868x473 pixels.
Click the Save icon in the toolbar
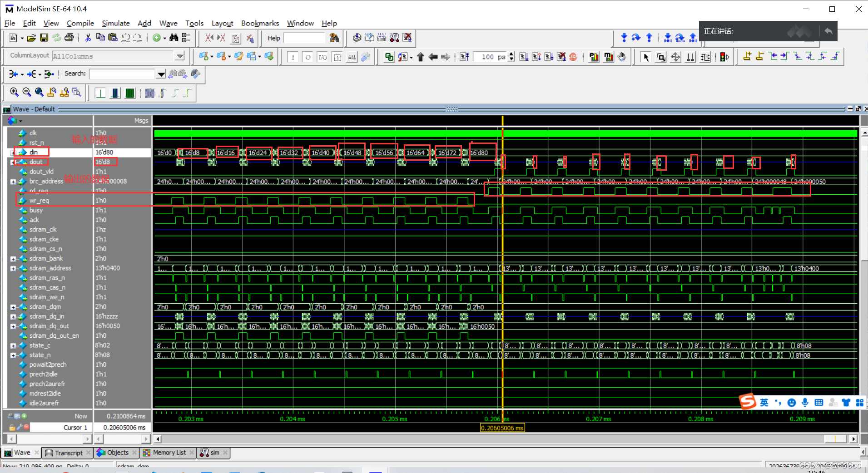(x=44, y=38)
